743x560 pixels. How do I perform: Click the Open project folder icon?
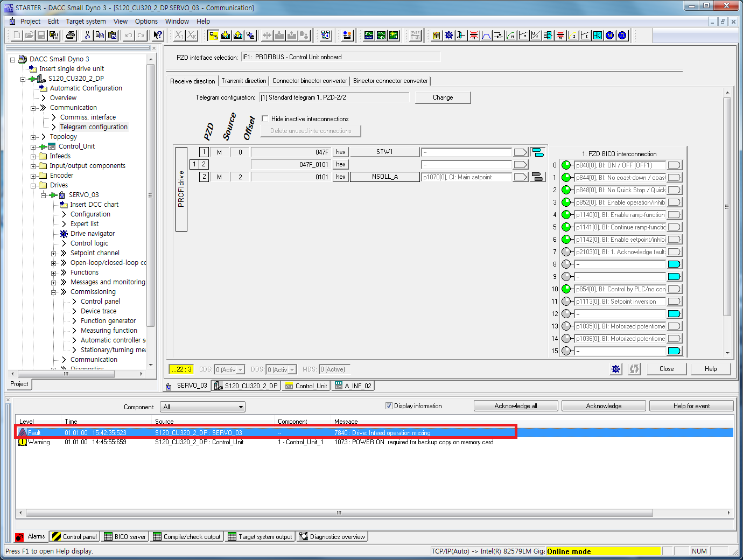click(29, 36)
